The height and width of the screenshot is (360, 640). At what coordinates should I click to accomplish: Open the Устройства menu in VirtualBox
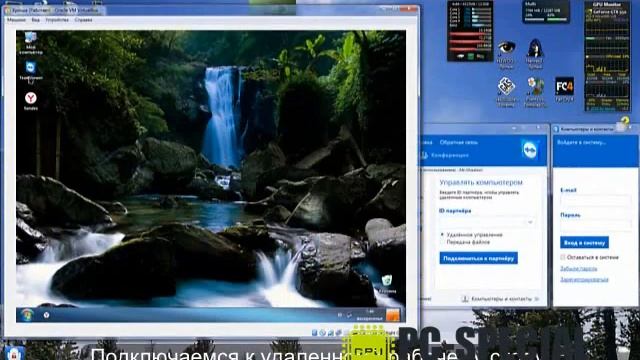(x=57, y=20)
